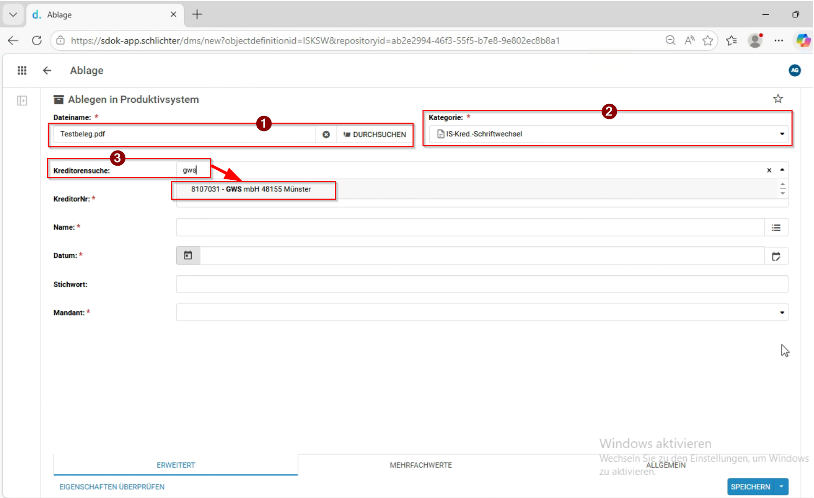Viewport: 814px width, 498px height.
Task: Select suggestion 8107031 - GWS mbH
Action: click(x=251, y=189)
